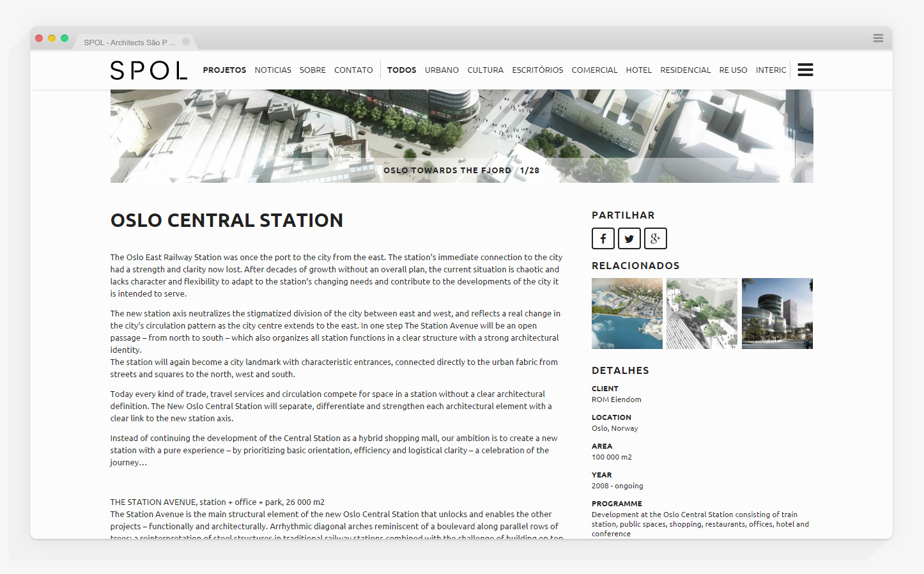924x574 pixels.
Task: Filter projects by INTERIOR category
Action: [771, 70]
